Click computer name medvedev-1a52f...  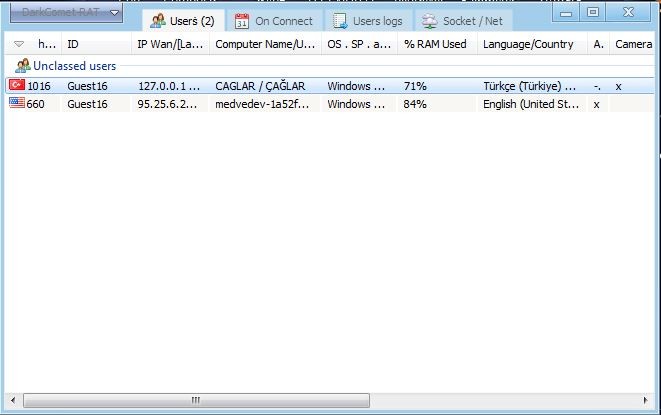[262, 104]
